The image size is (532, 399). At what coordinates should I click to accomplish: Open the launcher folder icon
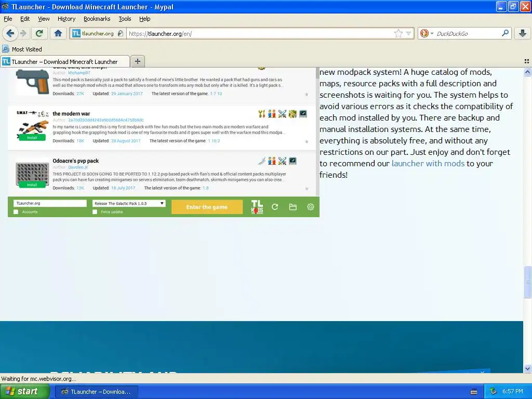(293, 207)
